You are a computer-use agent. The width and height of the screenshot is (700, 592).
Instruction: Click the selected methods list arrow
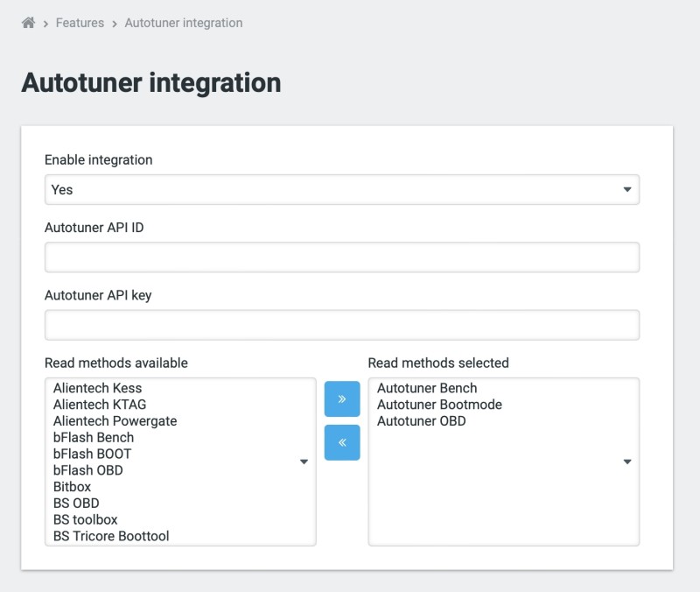(627, 462)
